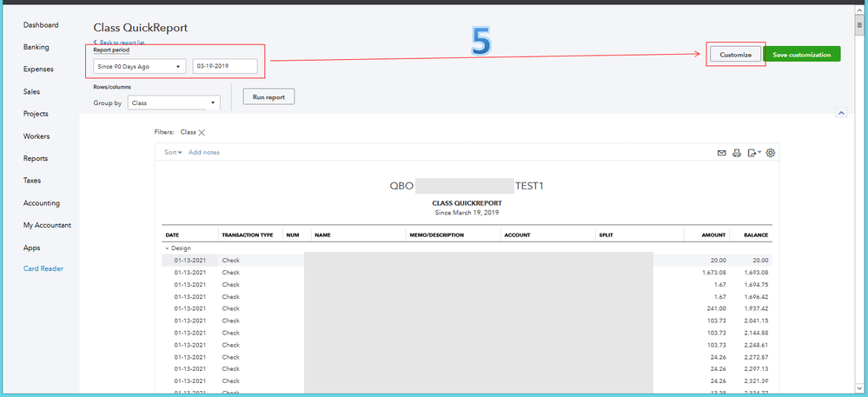The height and width of the screenshot is (397, 868).
Task: Open Dashboard in the sidebar
Action: [x=41, y=25]
